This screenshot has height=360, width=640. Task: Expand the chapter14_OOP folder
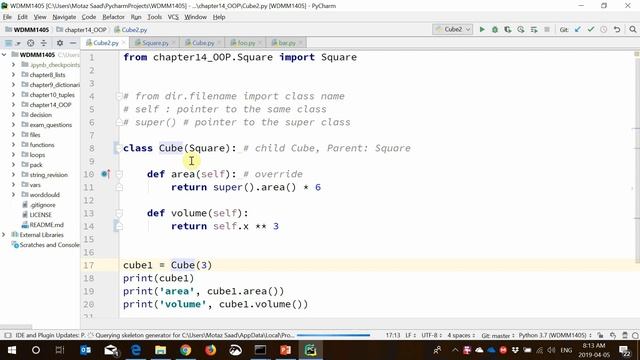(x=13, y=105)
